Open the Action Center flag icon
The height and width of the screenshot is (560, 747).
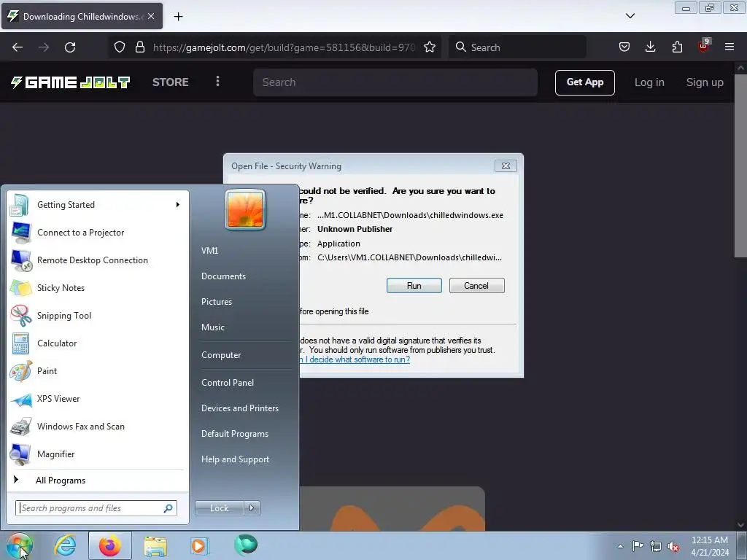click(x=638, y=545)
